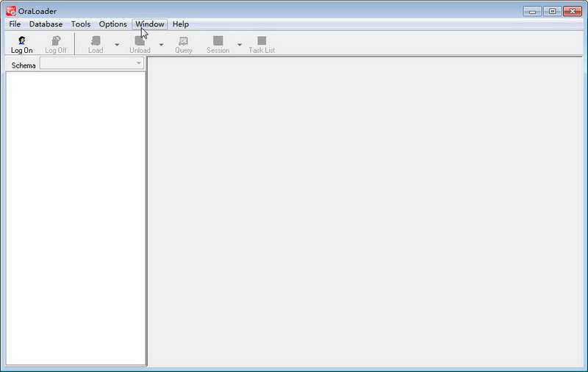Open the Options menu

tap(113, 24)
